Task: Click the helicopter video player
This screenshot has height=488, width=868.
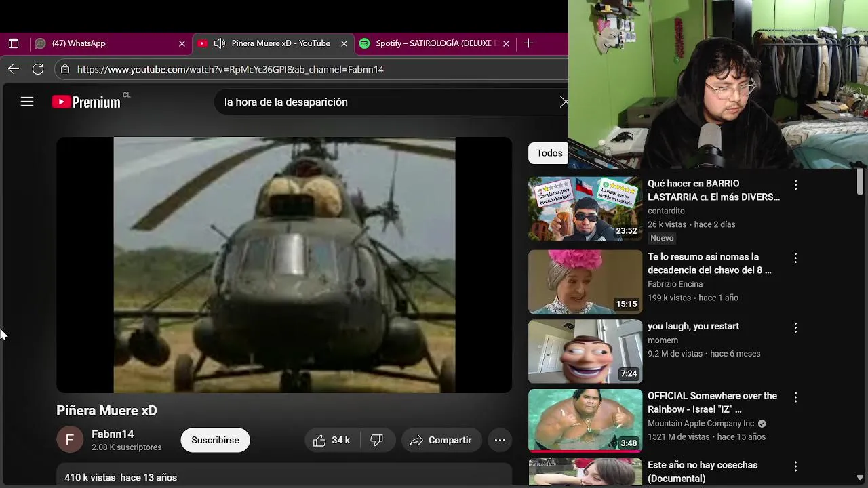Action: [x=284, y=265]
